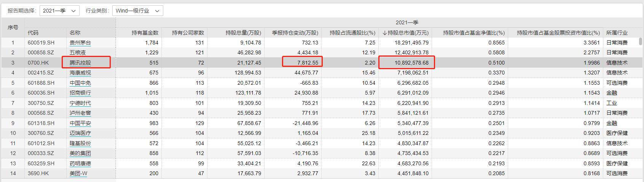Sort by the 持股占流通股比(%) column header
The height and width of the screenshot is (182, 644).
point(352,33)
